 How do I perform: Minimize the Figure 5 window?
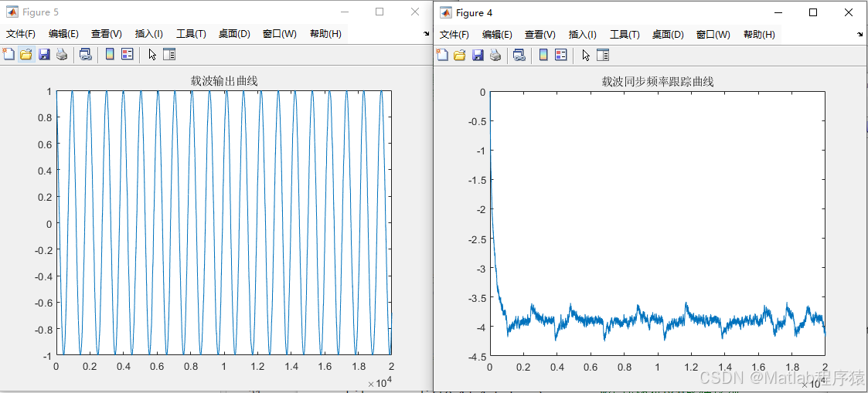pos(344,12)
